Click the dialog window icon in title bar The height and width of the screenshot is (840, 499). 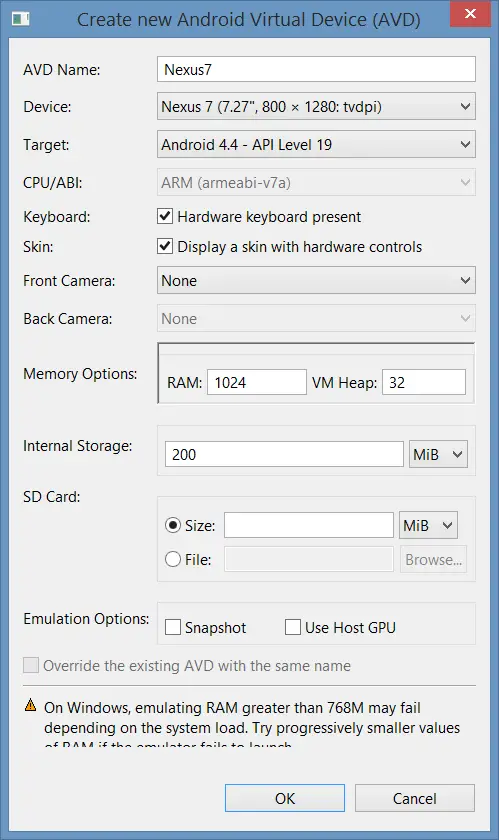point(21,19)
